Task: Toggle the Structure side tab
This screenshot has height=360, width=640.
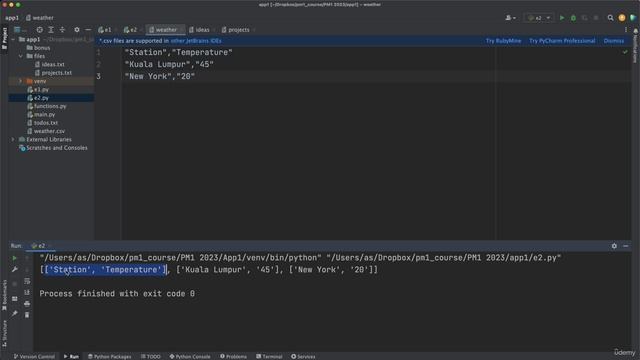Action: click(x=4, y=334)
